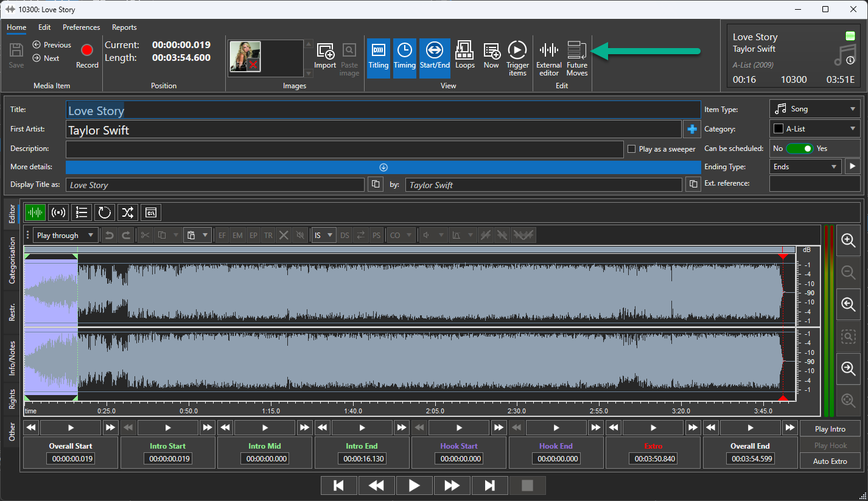Switch to the Info/Notes side tab

pyautogui.click(x=12, y=359)
